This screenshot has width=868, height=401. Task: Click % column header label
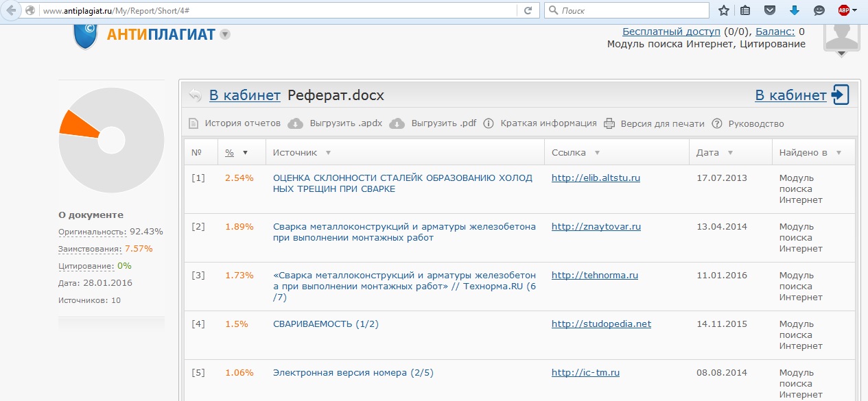pyautogui.click(x=230, y=153)
